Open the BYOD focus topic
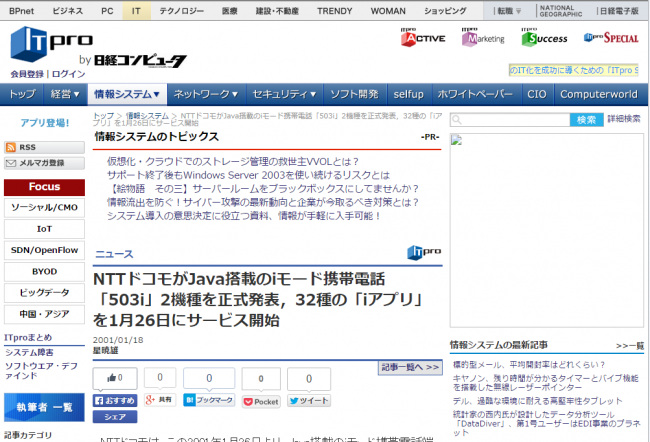 (x=44, y=272)
